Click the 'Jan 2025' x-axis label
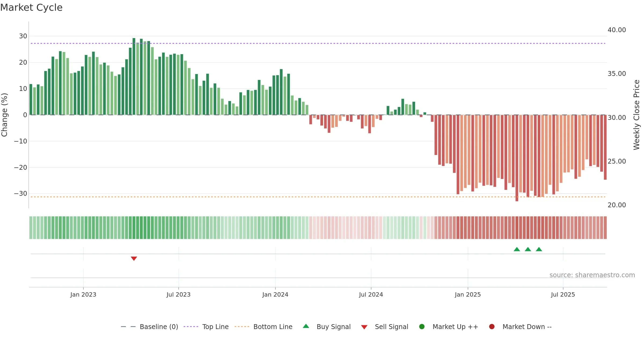 468,295
